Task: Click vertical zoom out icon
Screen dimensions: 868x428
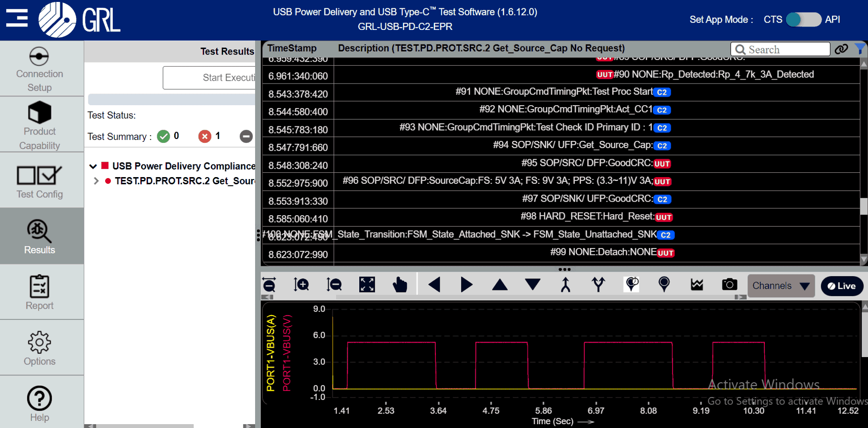Action: pyautogui.click(x=334, y=285)
